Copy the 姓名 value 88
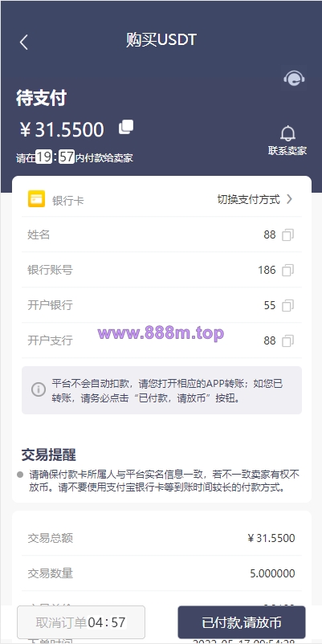 (x=287, y=235)
